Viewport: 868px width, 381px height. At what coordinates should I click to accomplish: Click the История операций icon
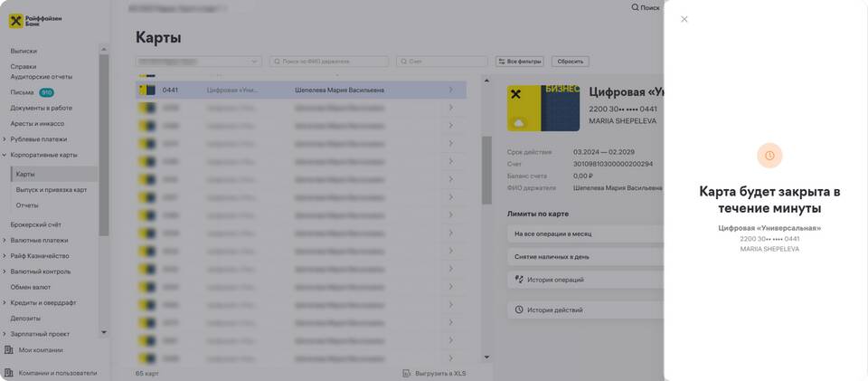[519, 280]
